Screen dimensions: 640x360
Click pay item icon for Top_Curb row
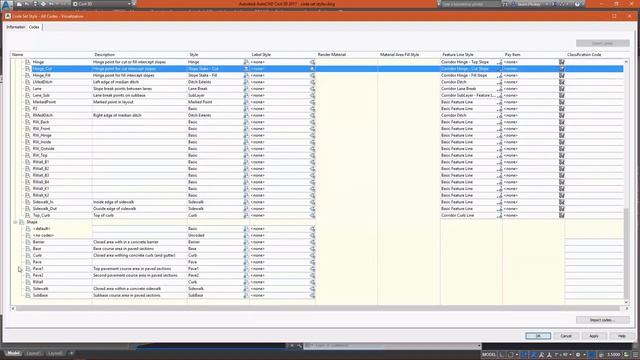[x=562, y=216]
